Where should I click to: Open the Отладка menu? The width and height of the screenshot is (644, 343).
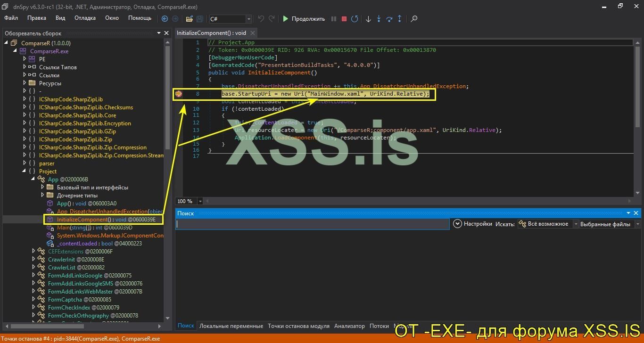[85, 18]
